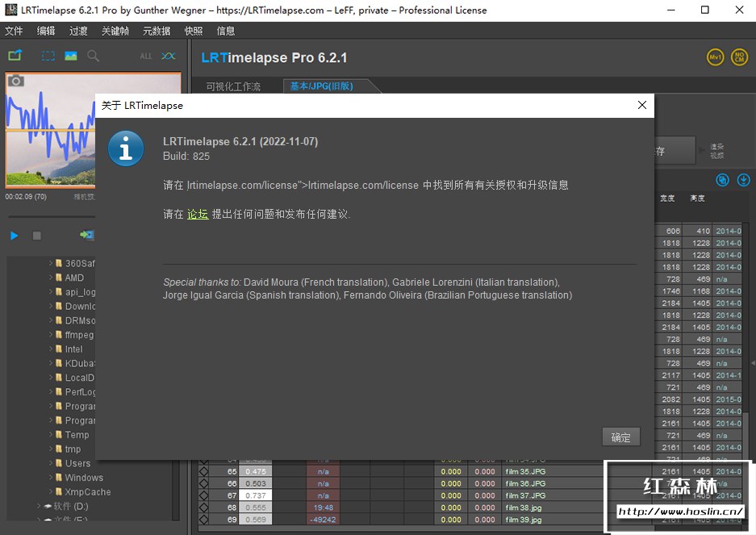Select file film 37.JPG
This screenshot has width=756, height=535.
525,495
